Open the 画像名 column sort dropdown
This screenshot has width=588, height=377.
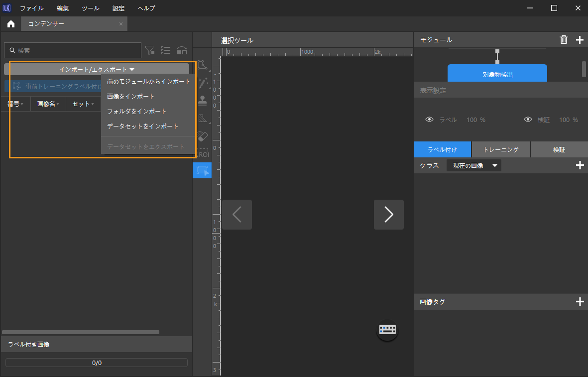pos(48,104)
